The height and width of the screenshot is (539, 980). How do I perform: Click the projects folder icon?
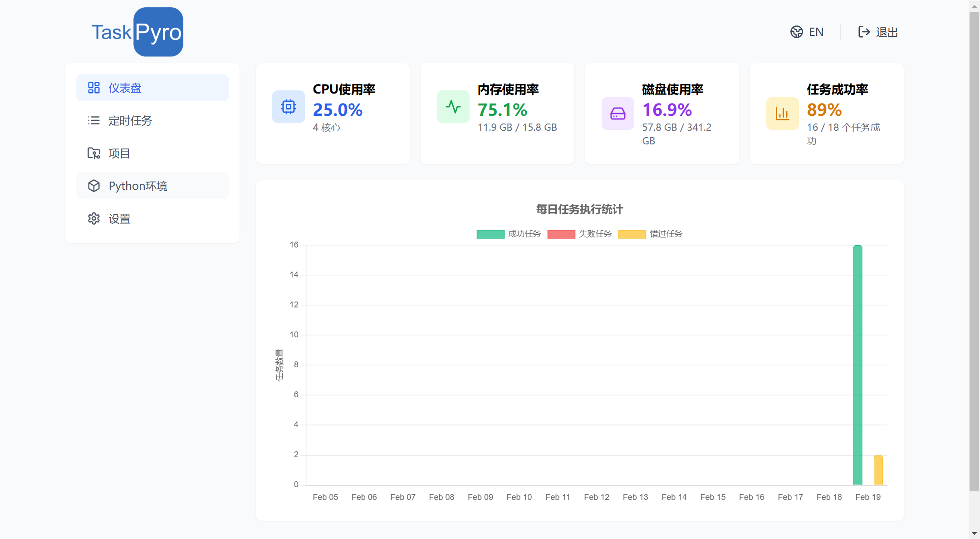click(x=93, y=153)
